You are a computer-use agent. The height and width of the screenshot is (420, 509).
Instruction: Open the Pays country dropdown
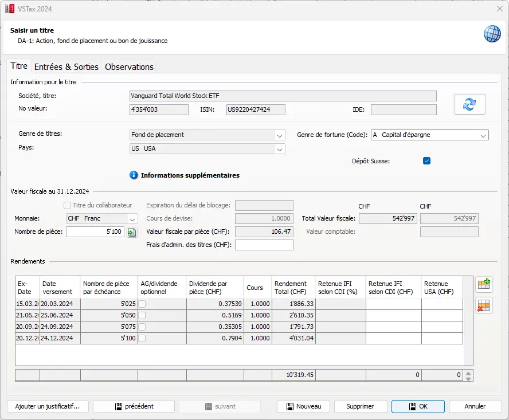pos(279,149)
